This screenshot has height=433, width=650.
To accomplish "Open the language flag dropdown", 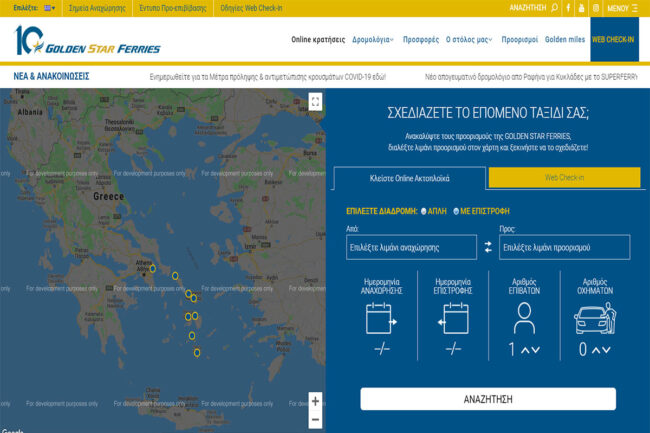I will pos(49,7).
